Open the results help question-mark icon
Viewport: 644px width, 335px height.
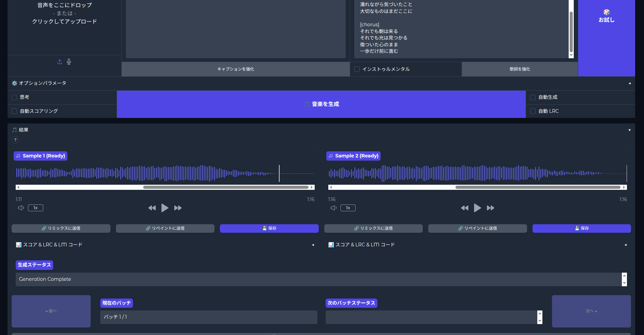pos(15,140)
